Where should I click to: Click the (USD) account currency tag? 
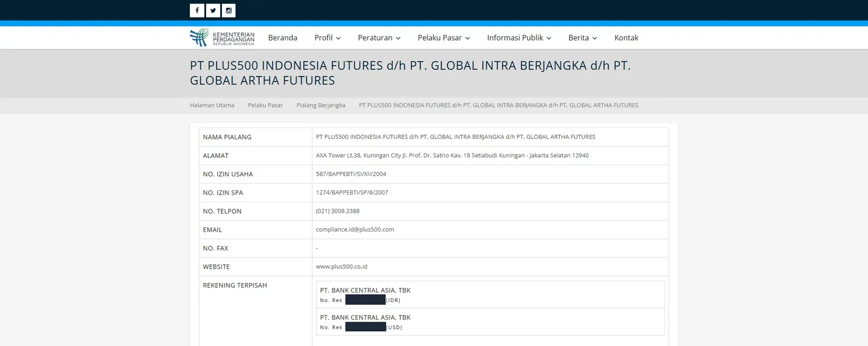point(394,328)
